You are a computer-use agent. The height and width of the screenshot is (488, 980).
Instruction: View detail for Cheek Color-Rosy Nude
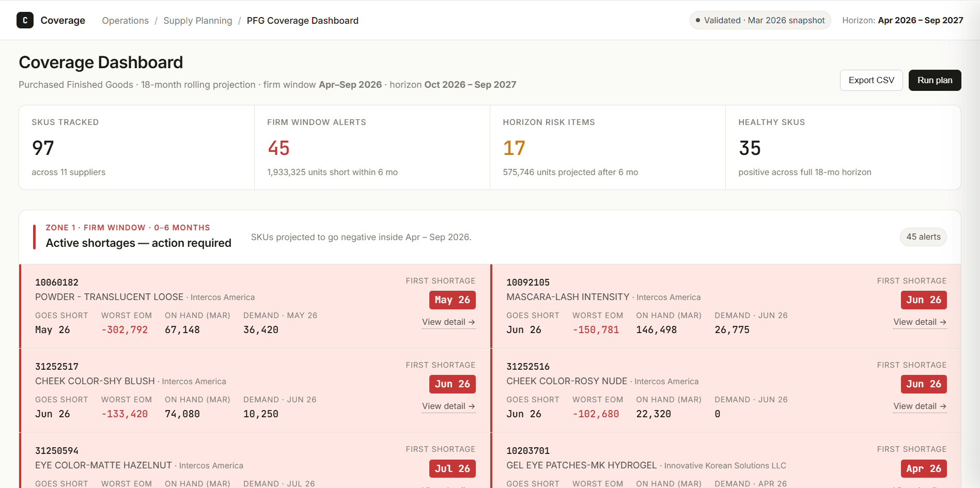(x=920, y=406)
